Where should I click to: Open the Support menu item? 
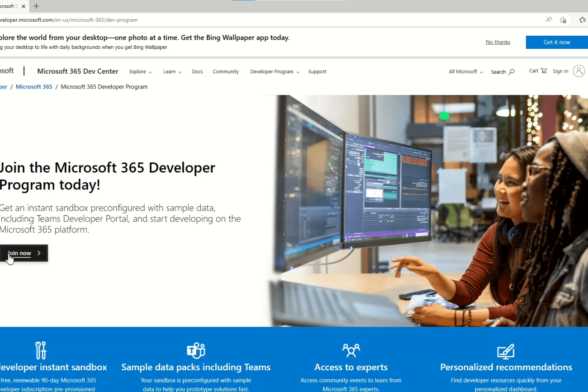point(317,72)
